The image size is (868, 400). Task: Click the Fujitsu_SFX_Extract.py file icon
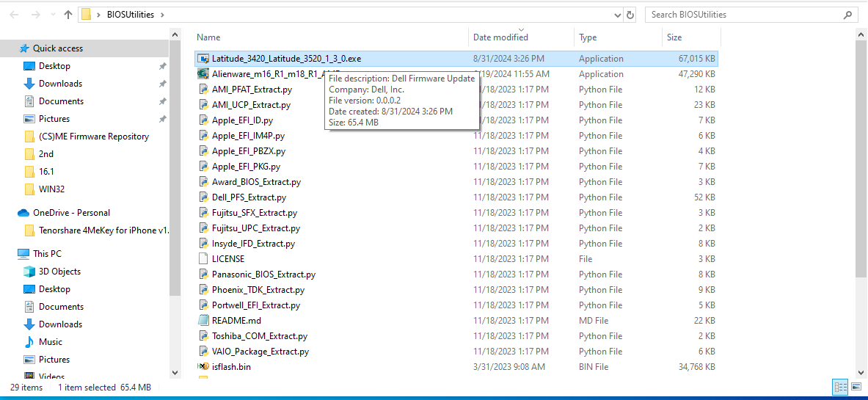(203, 213)
